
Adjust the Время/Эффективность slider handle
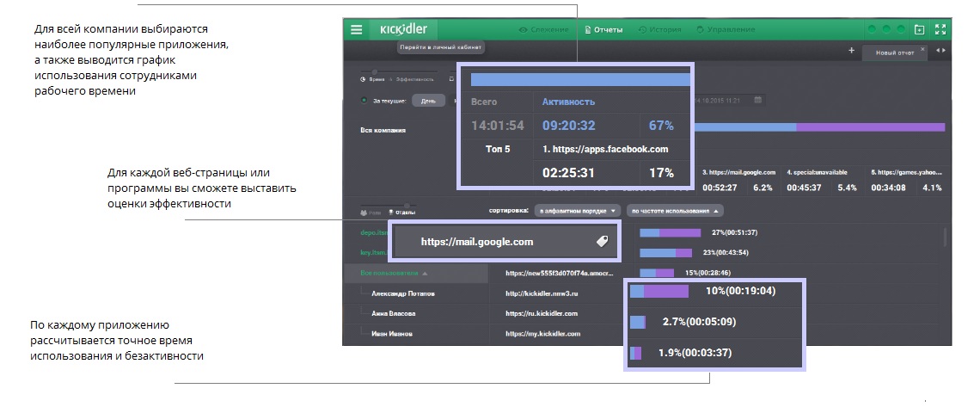(x=374, y=72)
